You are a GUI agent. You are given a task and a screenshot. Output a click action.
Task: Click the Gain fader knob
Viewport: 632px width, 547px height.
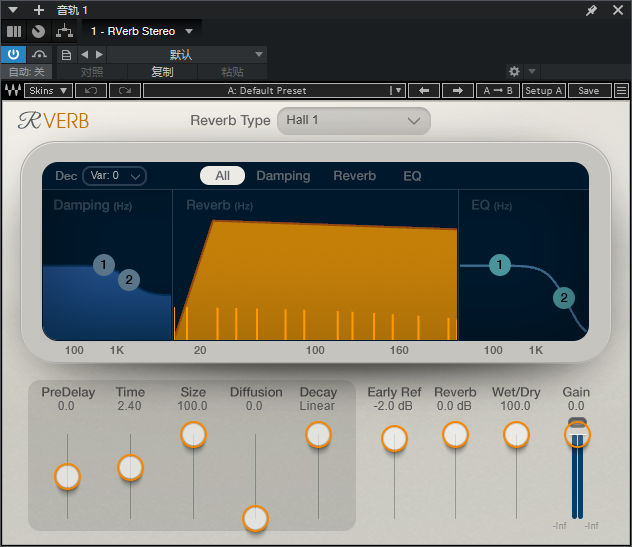(577, 435)
